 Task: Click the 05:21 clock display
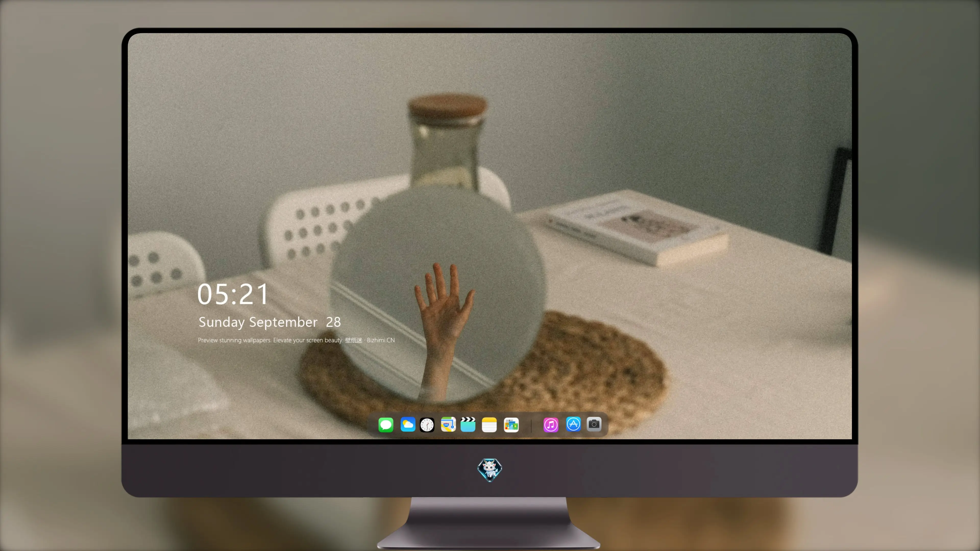pyautogui.click(x=232, y=294)
